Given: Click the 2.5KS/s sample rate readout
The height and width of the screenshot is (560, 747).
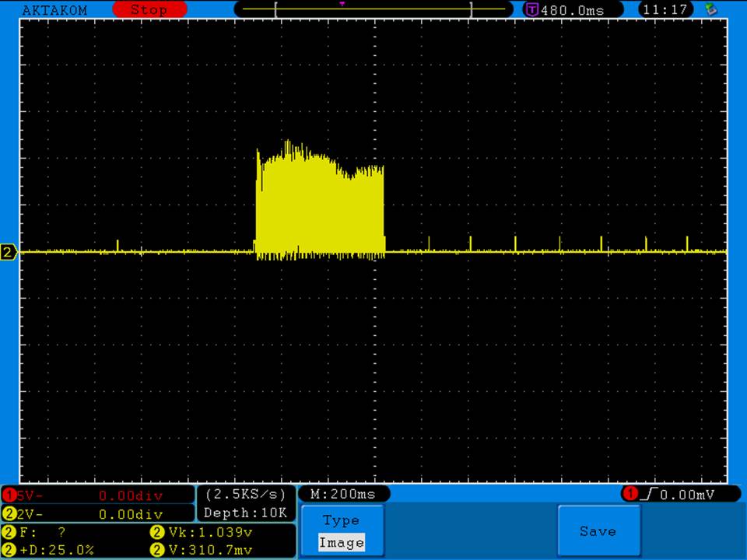Looking at the screenshot, I should [246, 495].
